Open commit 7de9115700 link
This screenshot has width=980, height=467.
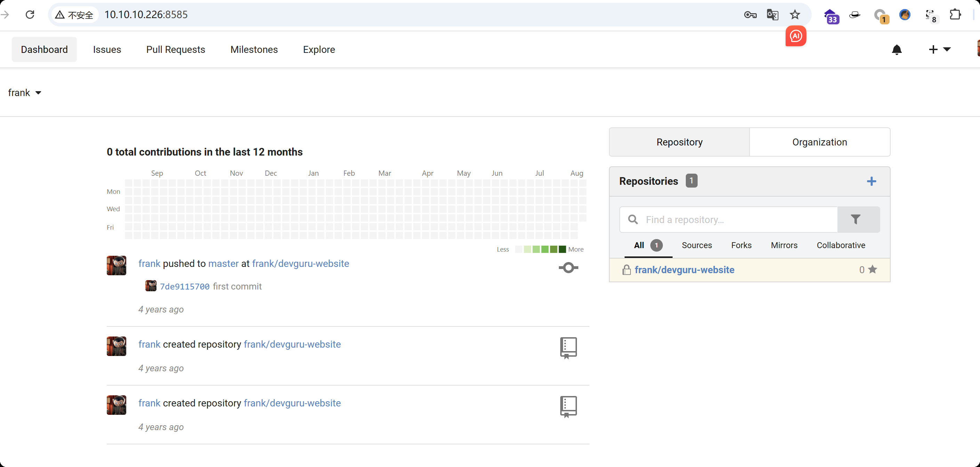tap(185, 286)
